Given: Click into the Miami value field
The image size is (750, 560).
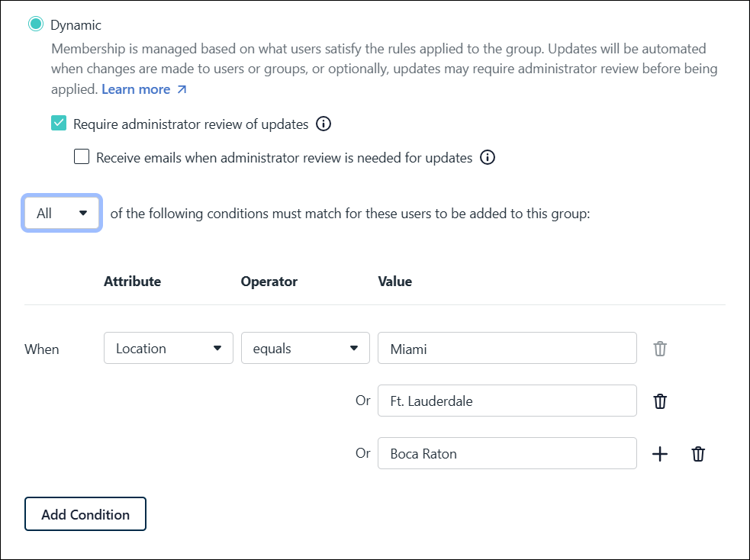Looking at the screenshot, I should (507, 349).
